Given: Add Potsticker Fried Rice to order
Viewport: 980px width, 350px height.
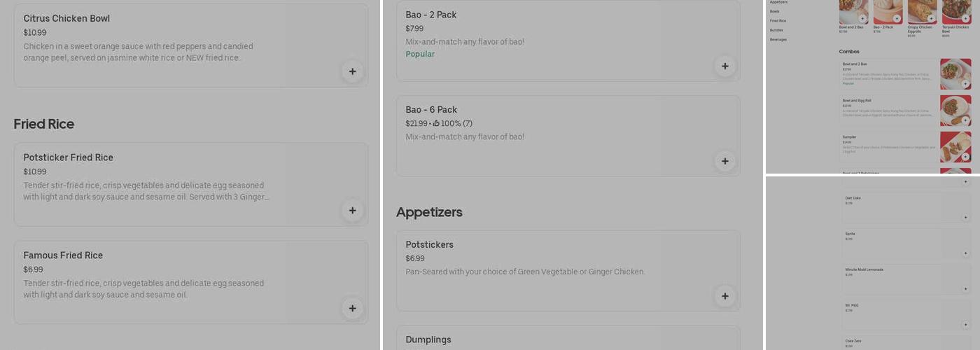Looking at the screenshot, I should (352, 211).
